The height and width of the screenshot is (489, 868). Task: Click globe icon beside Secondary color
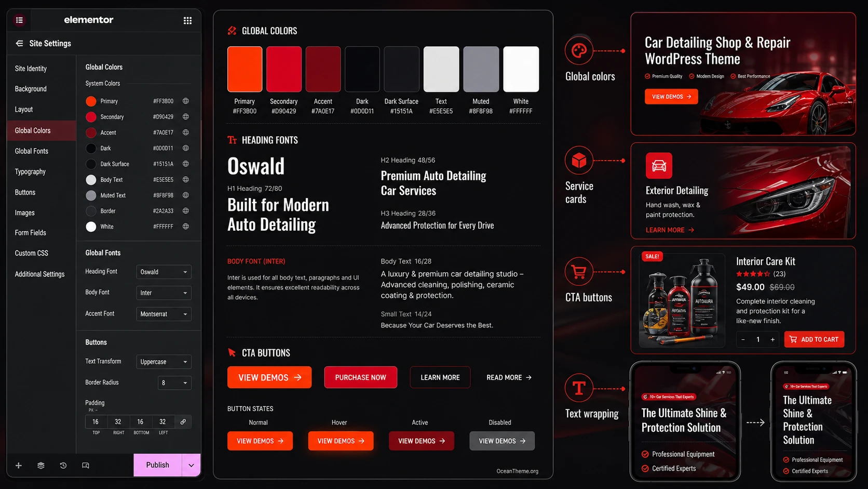[x=185, y=116]
